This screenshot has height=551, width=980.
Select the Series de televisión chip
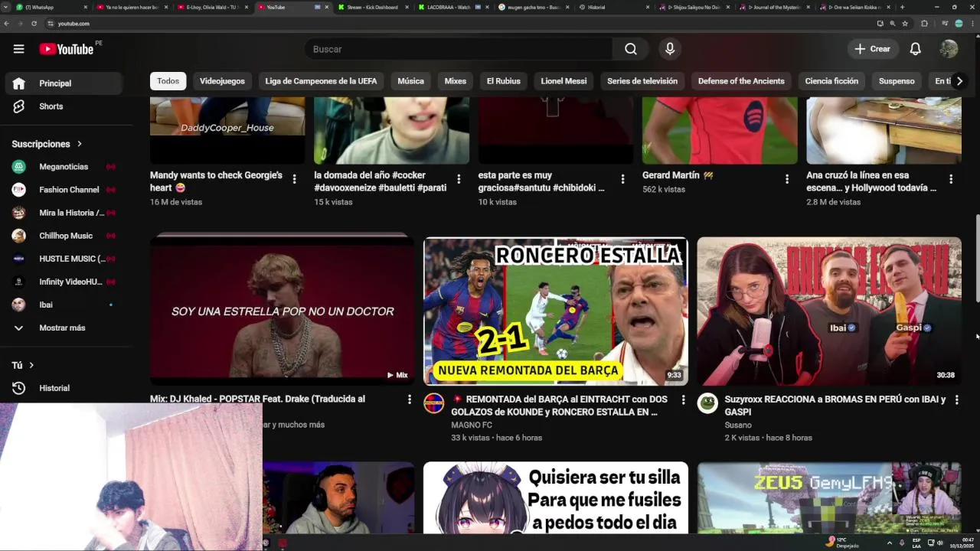point(642,81)
